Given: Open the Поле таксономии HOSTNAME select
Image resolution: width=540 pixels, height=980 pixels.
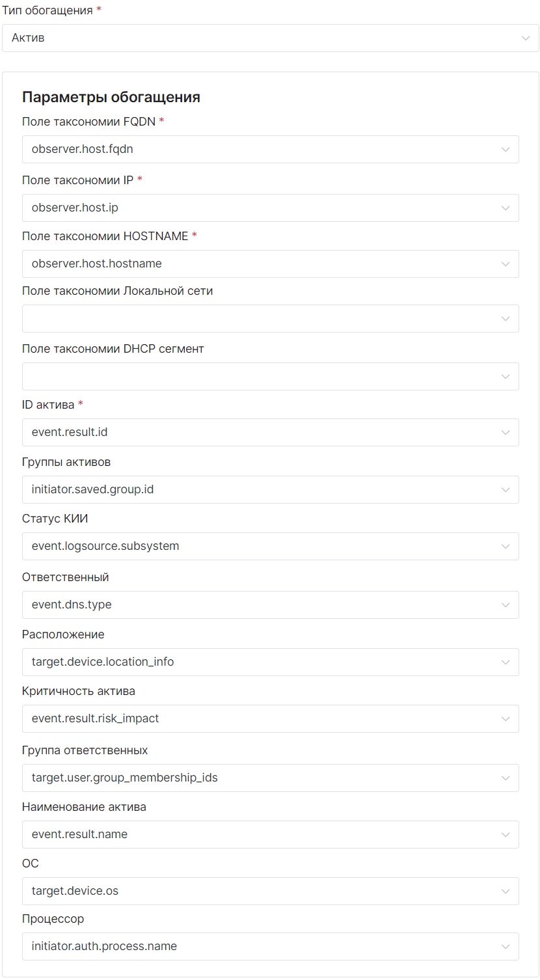Looking at the screenshot, I should pyautogui.click(x=270, y=264).
